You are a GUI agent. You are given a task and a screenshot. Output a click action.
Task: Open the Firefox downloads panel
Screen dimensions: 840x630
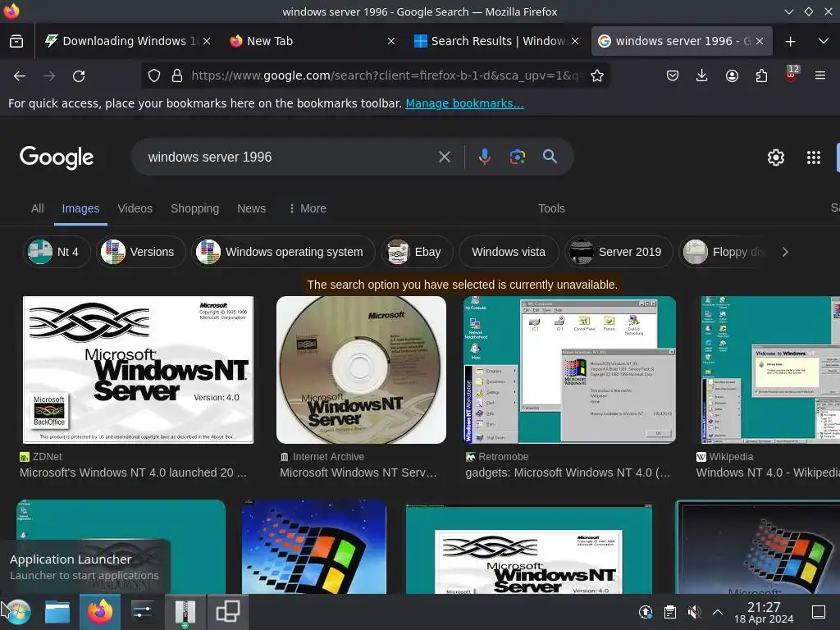tap(702, 76)
